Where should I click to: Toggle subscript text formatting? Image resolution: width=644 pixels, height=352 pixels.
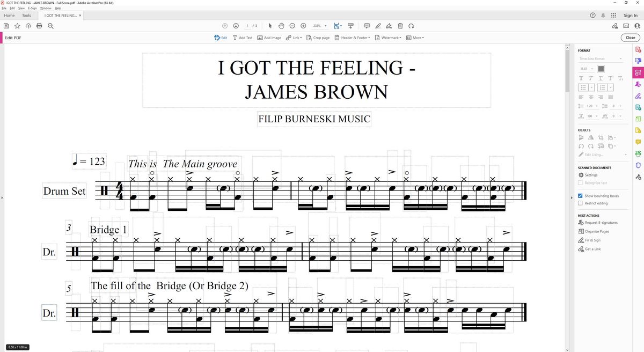[620, 78]
